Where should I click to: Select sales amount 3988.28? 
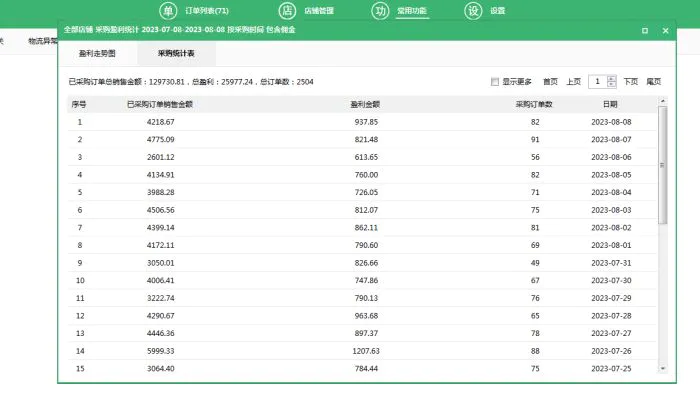[161, 192]
